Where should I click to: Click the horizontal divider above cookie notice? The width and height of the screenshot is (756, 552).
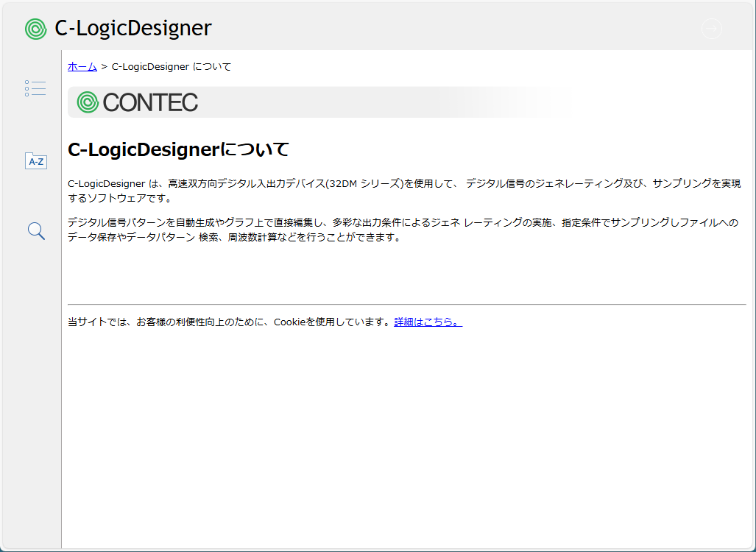(x=407, y=304)
